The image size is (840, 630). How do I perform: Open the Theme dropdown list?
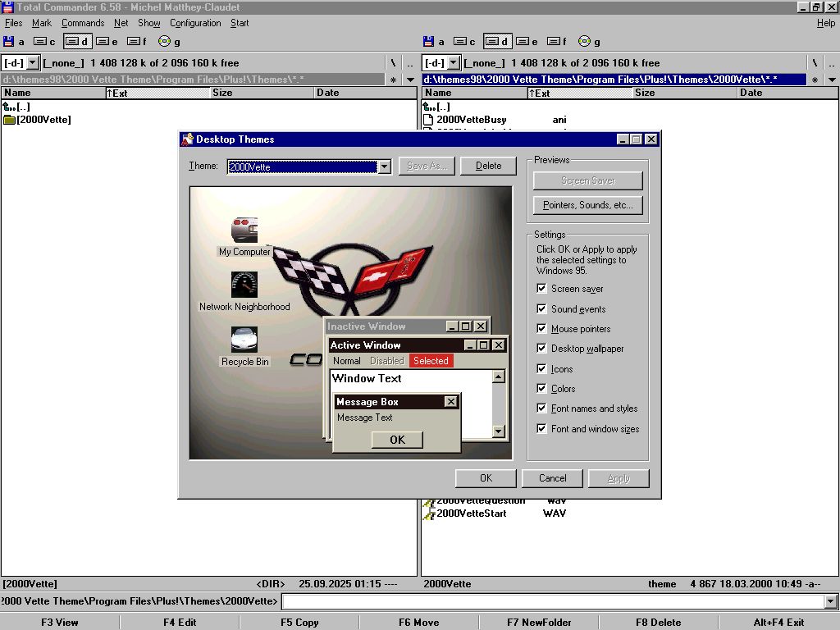(x=384, y=167)
